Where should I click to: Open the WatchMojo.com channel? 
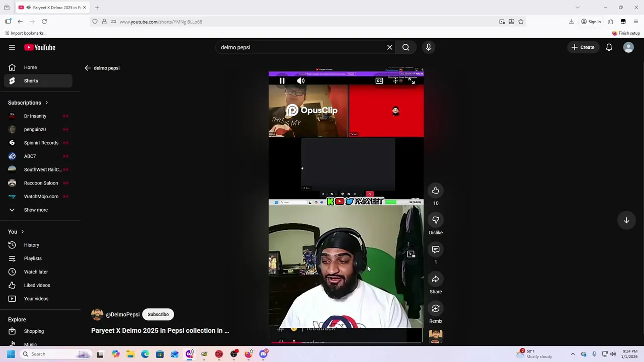[38, 197]
